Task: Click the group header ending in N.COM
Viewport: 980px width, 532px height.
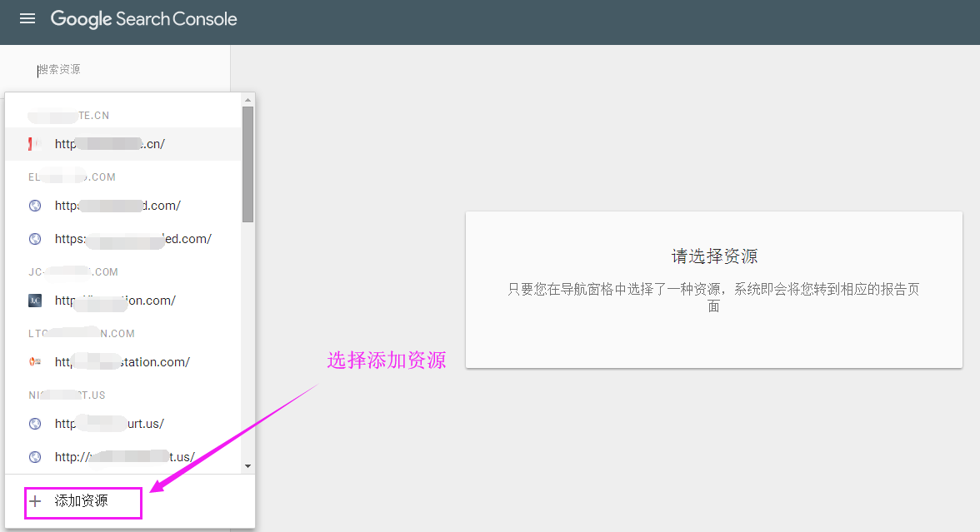Action: click(x=82, y=333)
